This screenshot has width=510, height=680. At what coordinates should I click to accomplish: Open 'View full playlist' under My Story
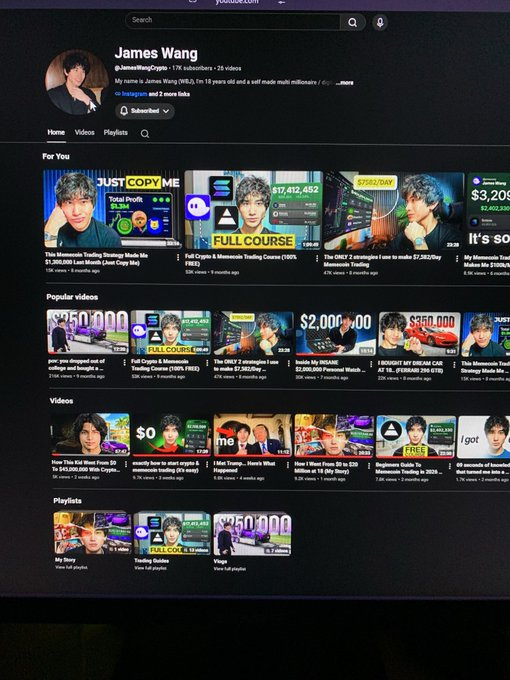pos(71,567)
